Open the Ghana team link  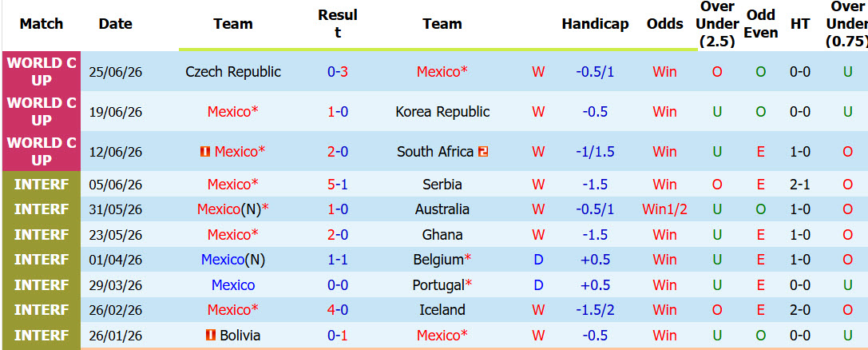click(x=442, y=235)
